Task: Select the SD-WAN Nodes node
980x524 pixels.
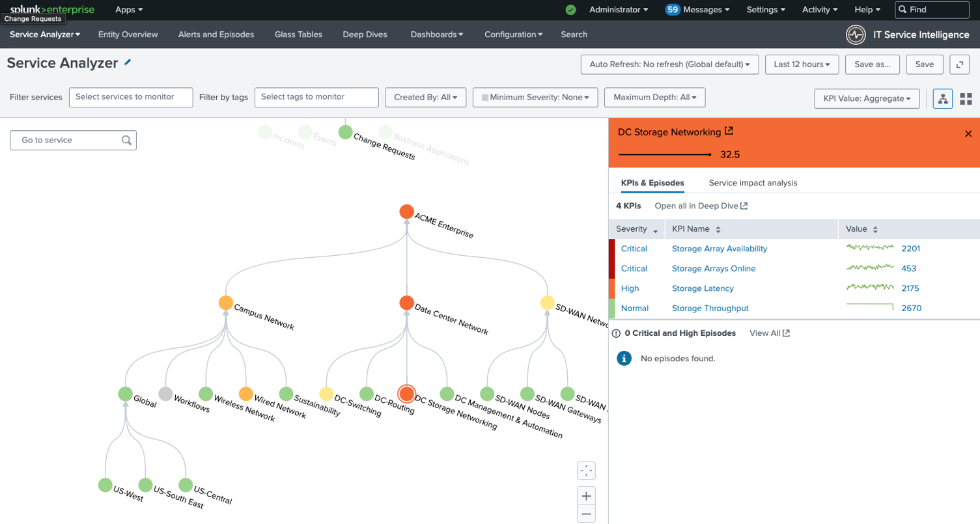Action: 487,394
